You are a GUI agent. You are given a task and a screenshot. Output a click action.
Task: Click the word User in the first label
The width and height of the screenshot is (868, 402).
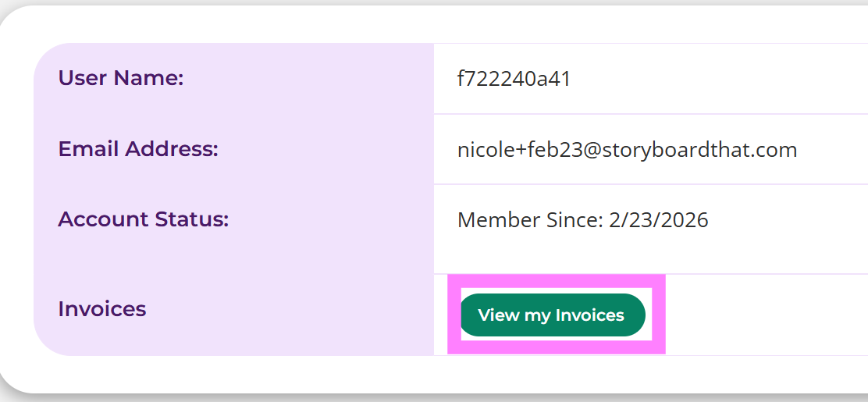click(83, 78)
